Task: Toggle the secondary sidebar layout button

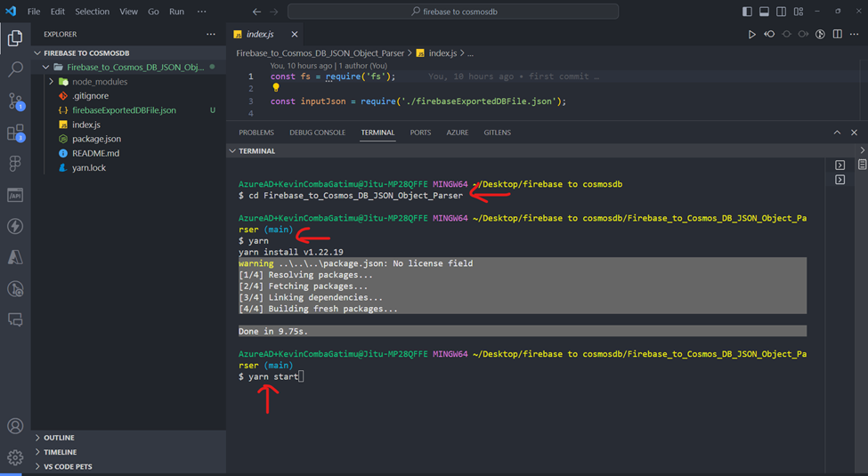Action: [x=781, y=12]
